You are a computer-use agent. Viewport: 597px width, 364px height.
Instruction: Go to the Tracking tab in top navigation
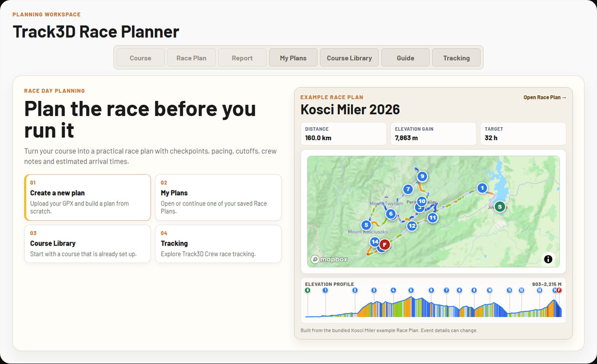(456, 58)
